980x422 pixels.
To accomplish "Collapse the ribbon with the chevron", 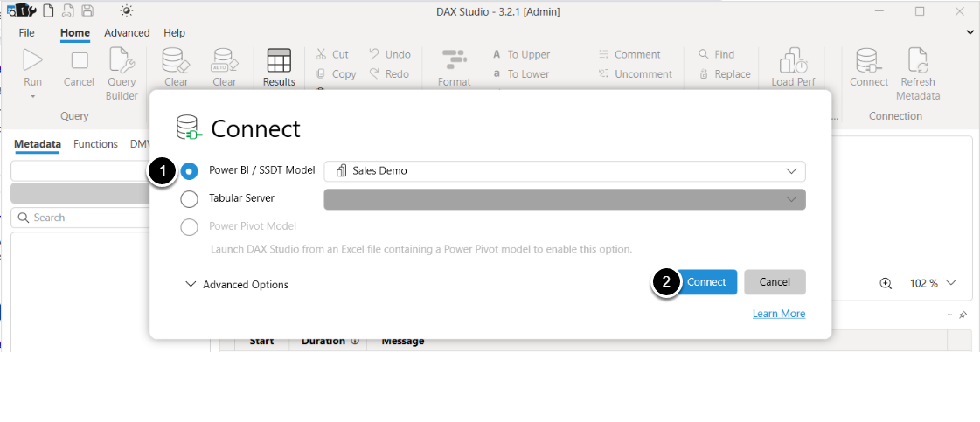I will pyautogui.click(x=970, y=32).
